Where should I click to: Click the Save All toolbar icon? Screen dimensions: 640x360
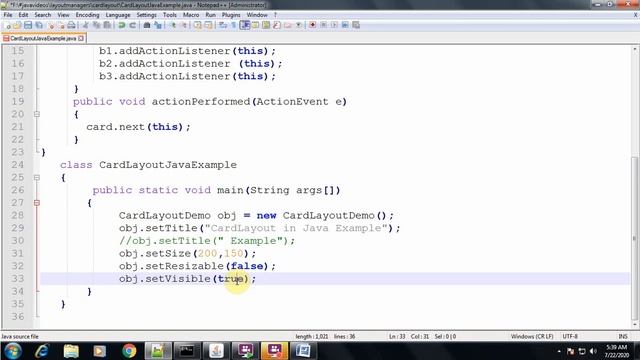tap(39, 25)
